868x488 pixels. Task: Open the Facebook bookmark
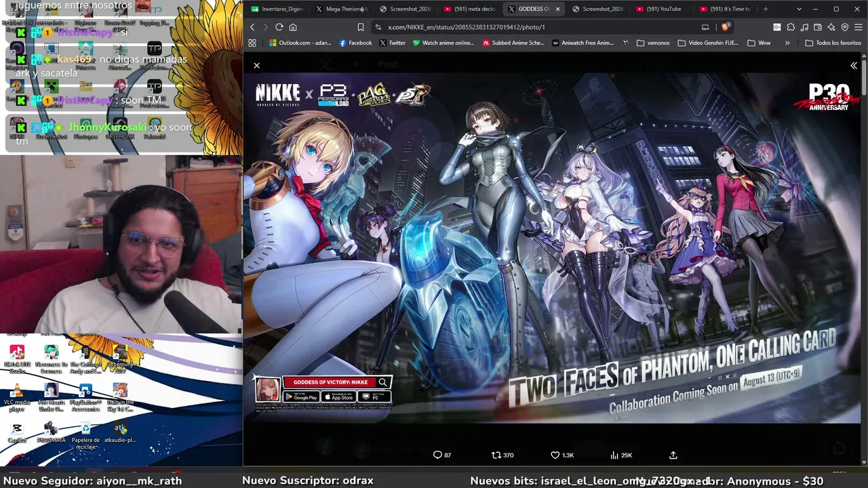pos(355,43)
